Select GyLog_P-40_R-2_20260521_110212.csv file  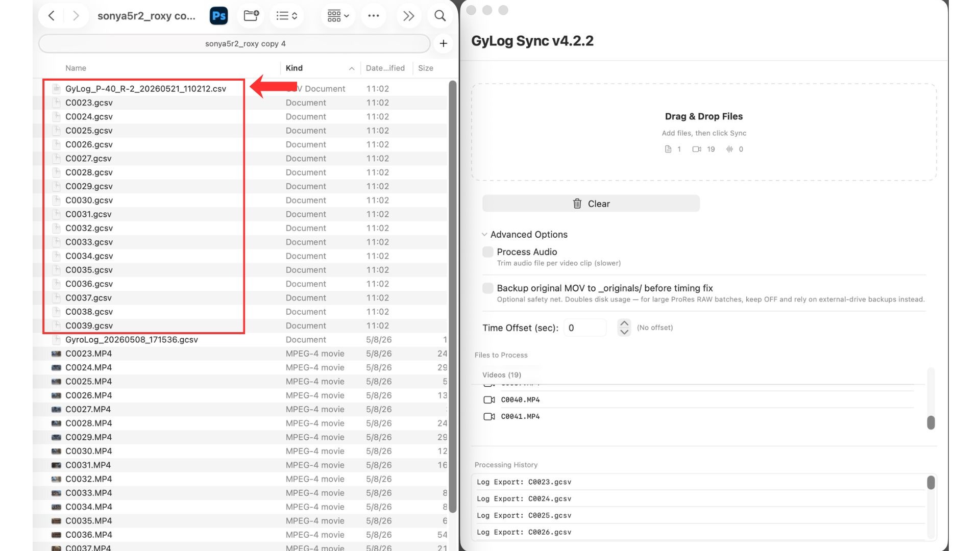point(145,89)
